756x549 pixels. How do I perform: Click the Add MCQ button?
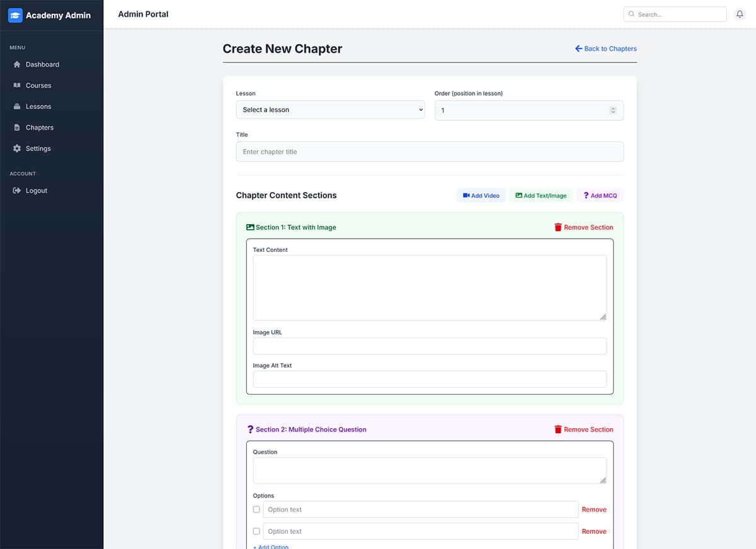coord(600,195)
